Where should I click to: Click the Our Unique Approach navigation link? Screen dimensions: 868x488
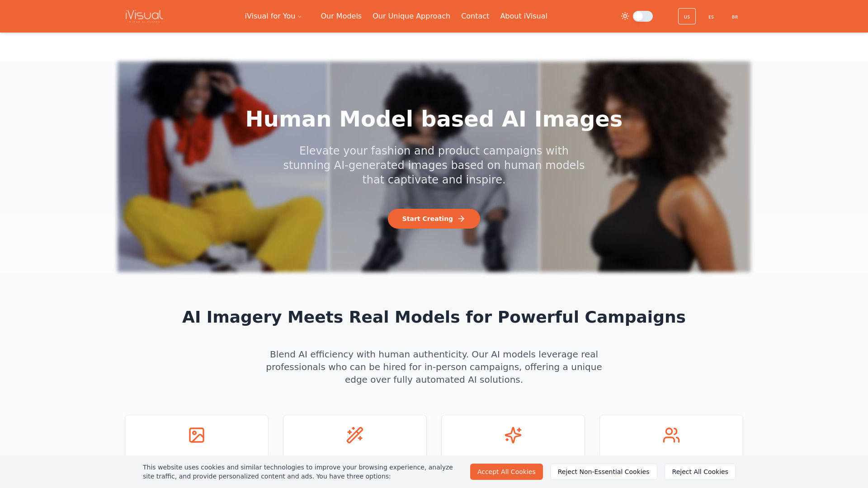coord(411,16)
